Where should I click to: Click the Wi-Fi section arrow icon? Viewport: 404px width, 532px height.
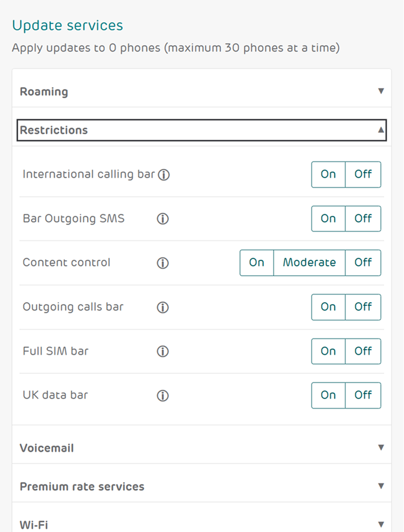click(x=381, y=525)
